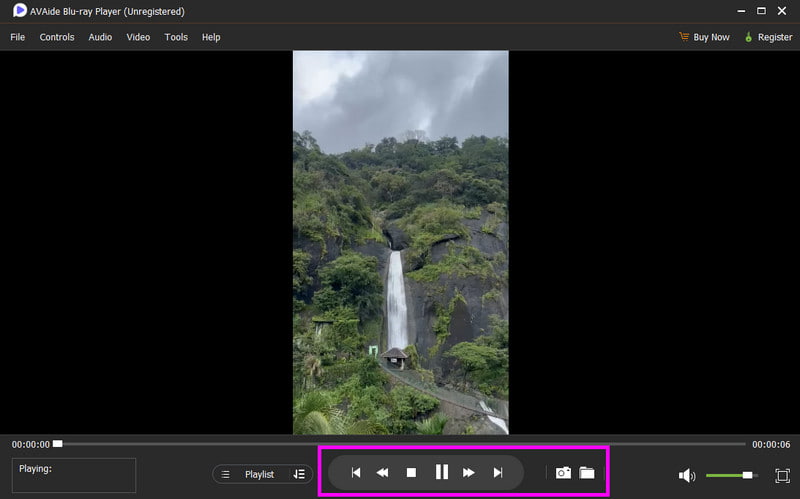Viewport: 800px width, 499px height.
Task: Skip to the next track
Action: pyautogui.click(x=498, y=473)
